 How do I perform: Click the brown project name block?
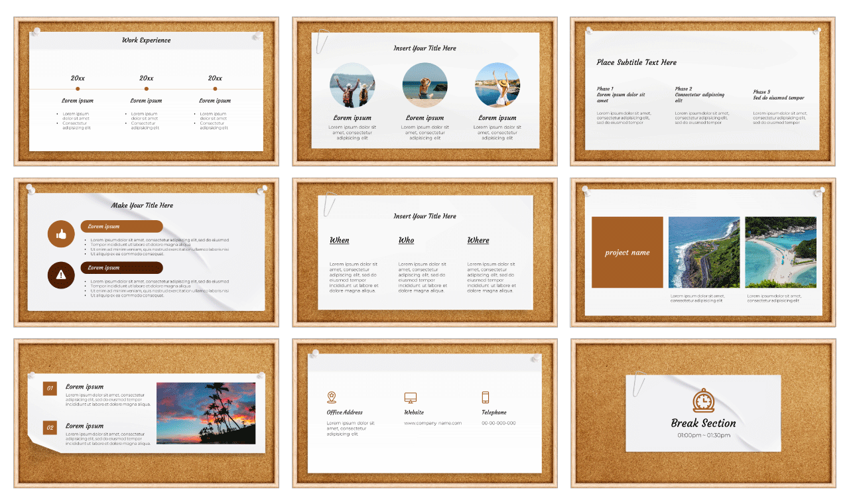coord(627,253)
